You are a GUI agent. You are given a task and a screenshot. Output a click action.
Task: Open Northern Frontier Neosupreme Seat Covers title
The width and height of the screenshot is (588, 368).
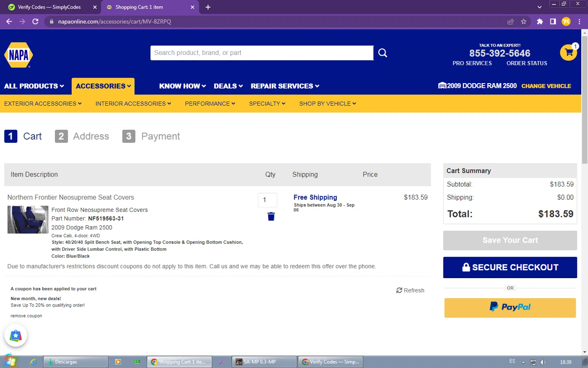71,197
